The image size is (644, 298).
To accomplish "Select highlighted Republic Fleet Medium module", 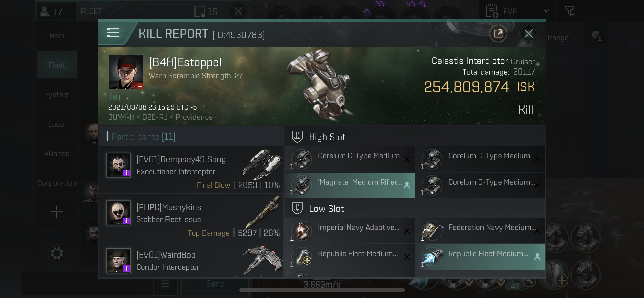I will (x=480, y=257).
